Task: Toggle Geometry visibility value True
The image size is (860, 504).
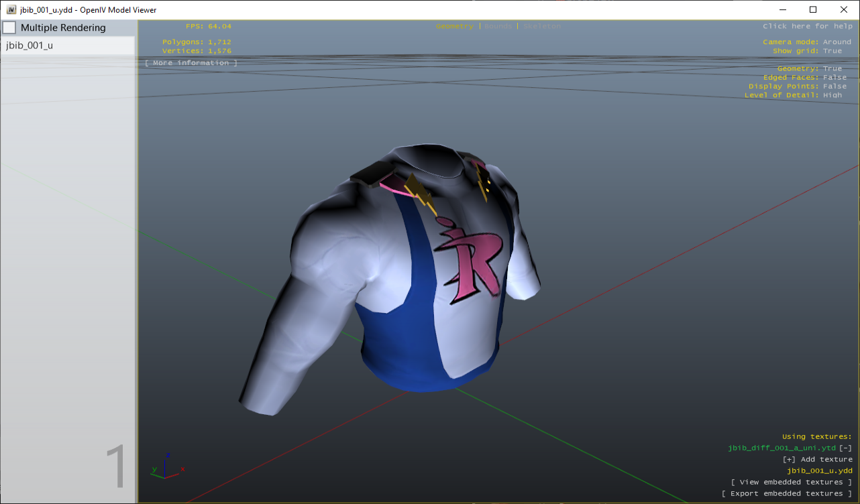Action: click(832, 69)
